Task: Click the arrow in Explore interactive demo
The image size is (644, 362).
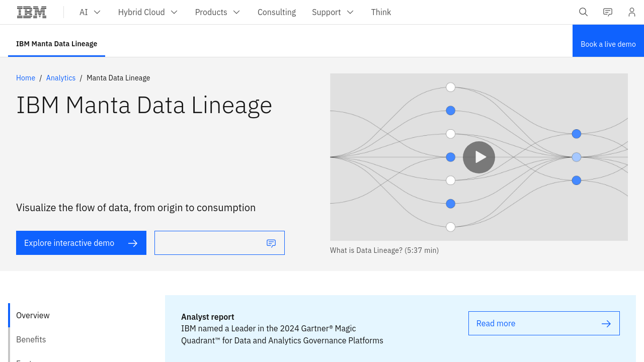Action: 133,243
